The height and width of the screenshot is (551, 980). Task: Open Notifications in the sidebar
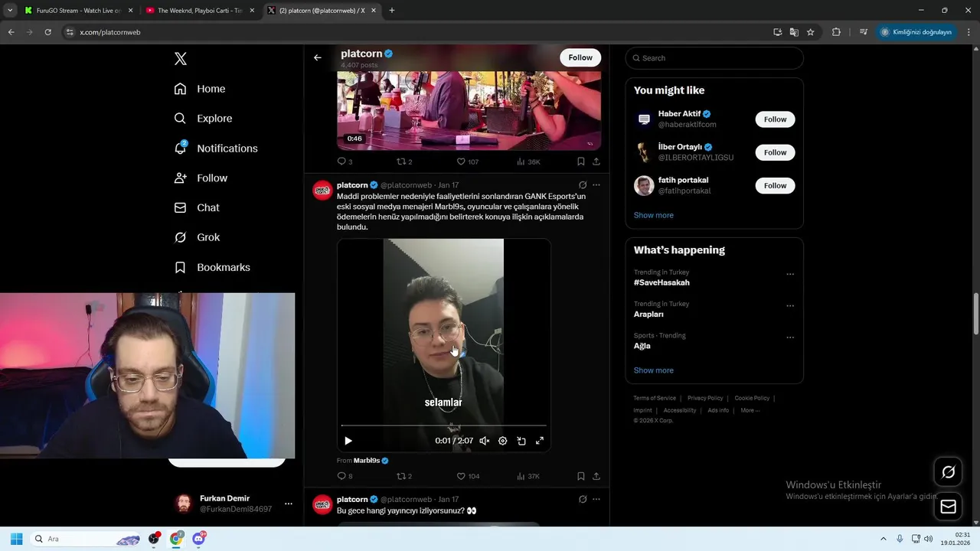click(x=216, y=148)
